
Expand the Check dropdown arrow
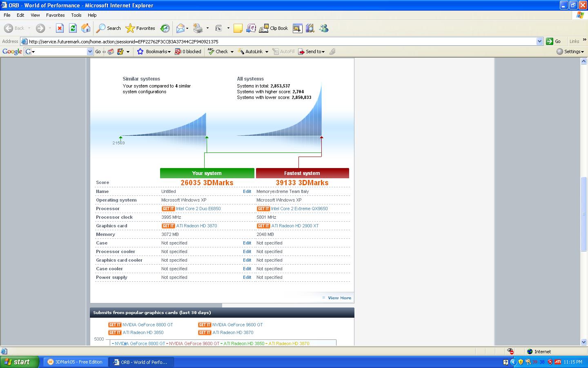pos(232,52)
